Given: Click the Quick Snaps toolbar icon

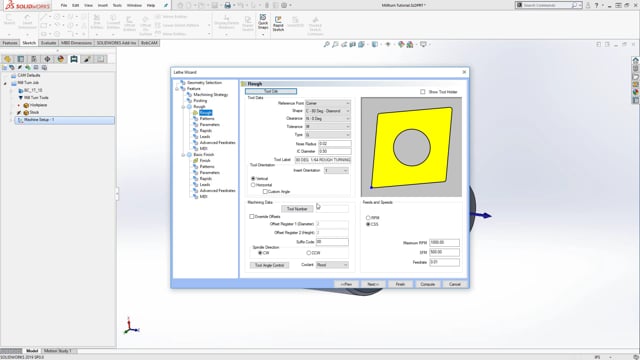Looking at the screenshot, I should 263,22.
